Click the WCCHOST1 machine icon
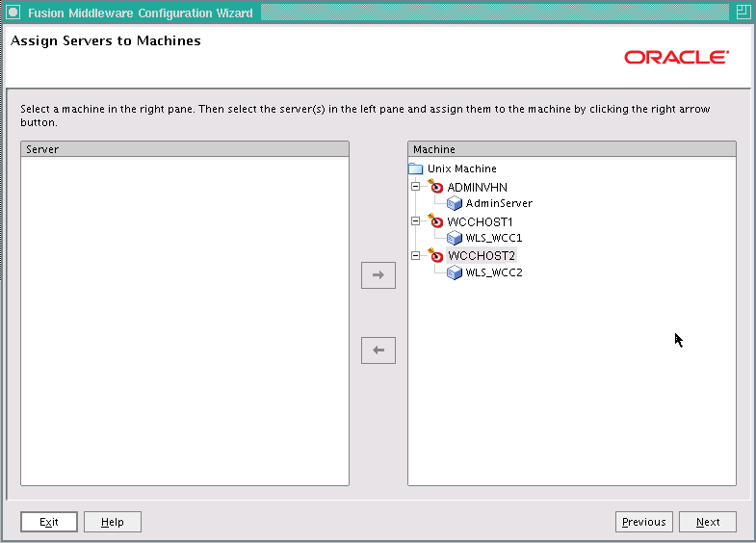 [x=435, y=220]
